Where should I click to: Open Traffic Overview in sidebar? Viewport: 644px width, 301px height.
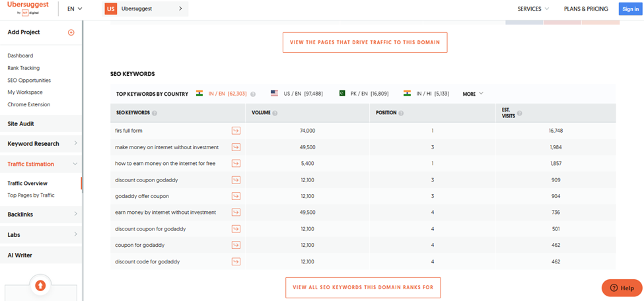click(x=27, y=184)
